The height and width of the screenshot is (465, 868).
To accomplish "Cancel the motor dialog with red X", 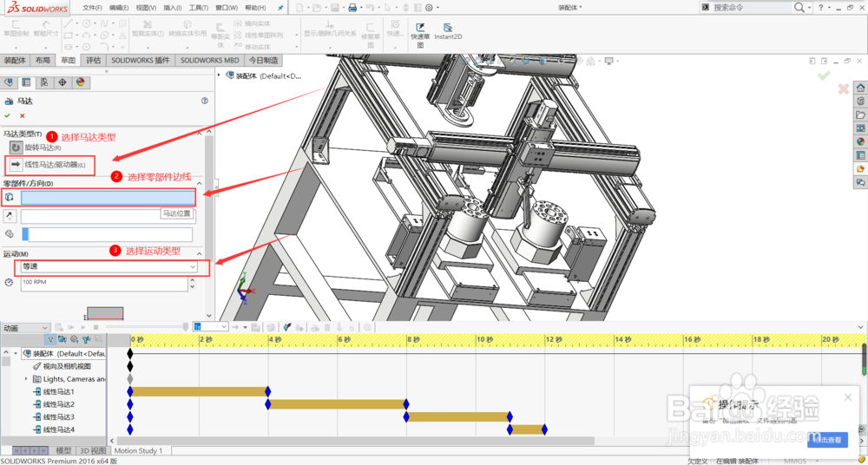I will coord(23,115).
